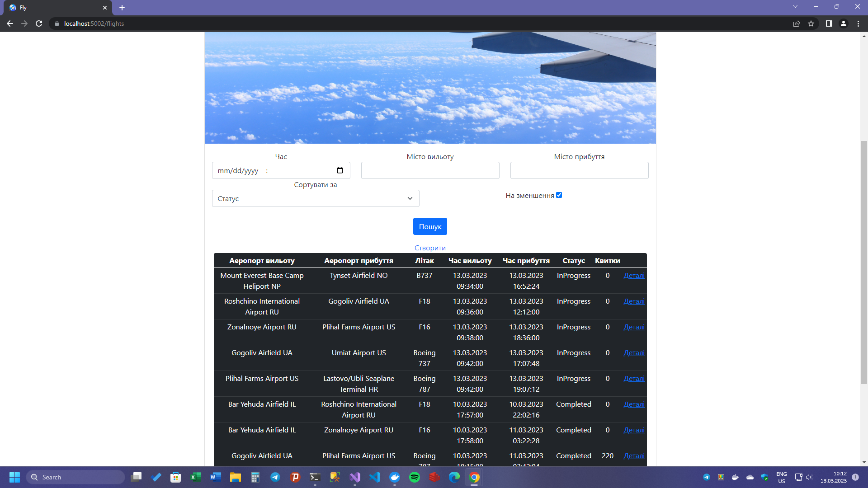Open the "Створити" link
Screen dimensions: 868x488
coord(430,248)
